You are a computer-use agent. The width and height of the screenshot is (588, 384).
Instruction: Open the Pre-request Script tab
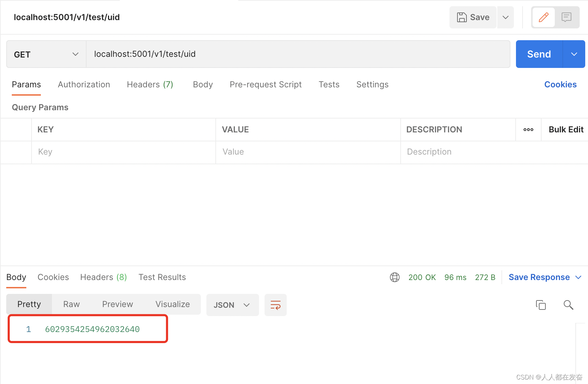point(266,84)
